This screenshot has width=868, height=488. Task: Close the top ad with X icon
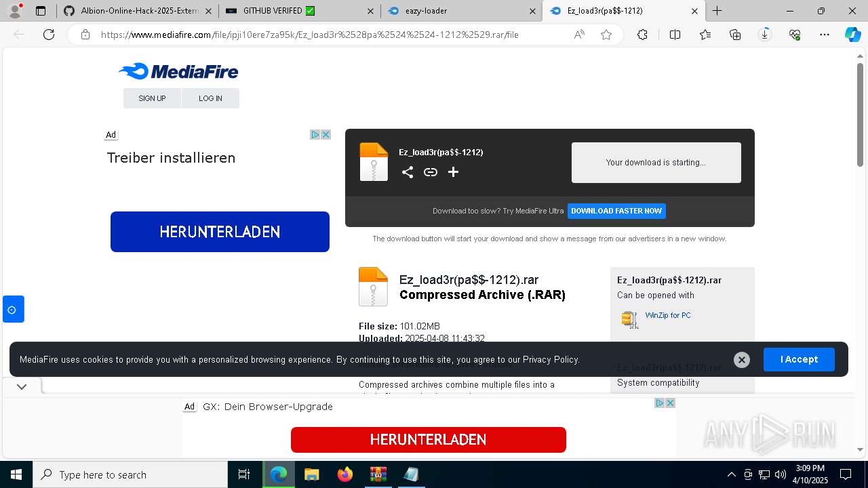click(x=325, y=135)
